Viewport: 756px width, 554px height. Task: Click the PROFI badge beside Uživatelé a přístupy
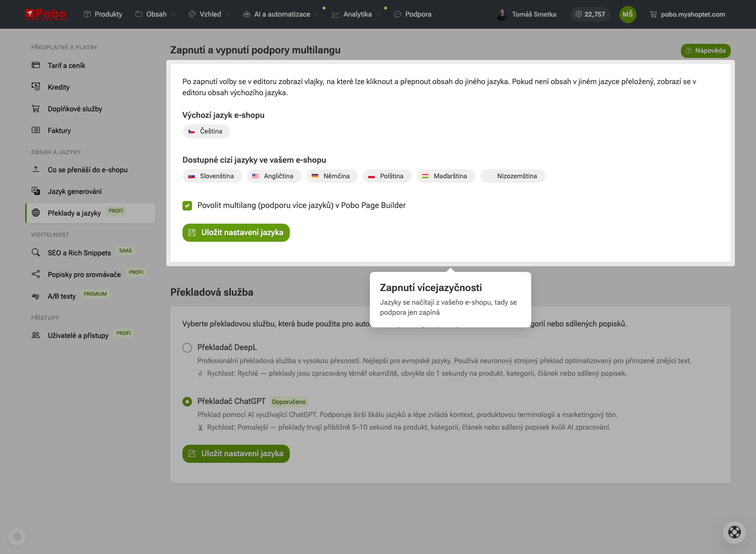point(123,333)
